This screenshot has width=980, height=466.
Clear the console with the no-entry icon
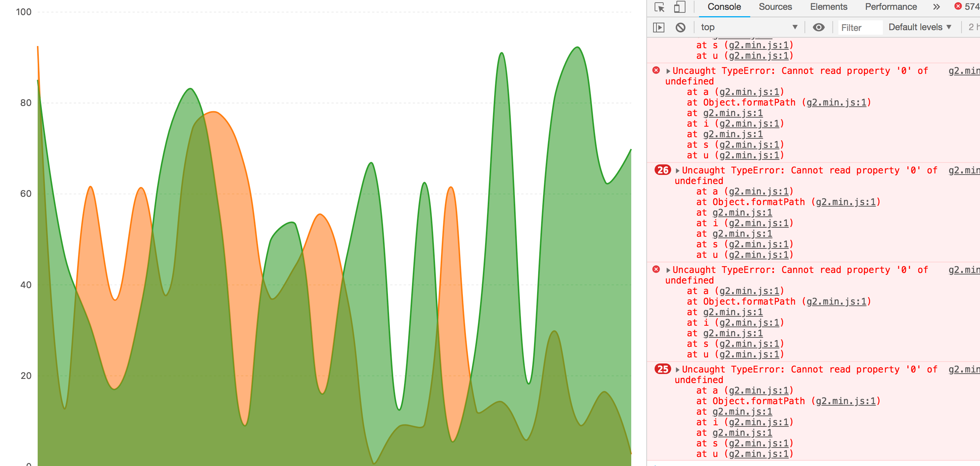point(681,27)
